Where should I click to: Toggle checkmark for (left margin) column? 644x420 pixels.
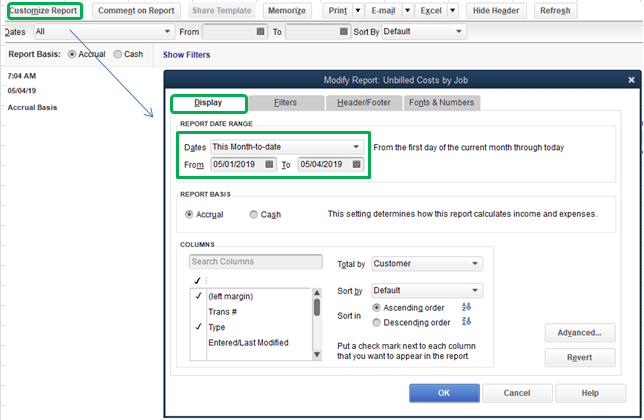pyautogui.click(x=198, y=296)
